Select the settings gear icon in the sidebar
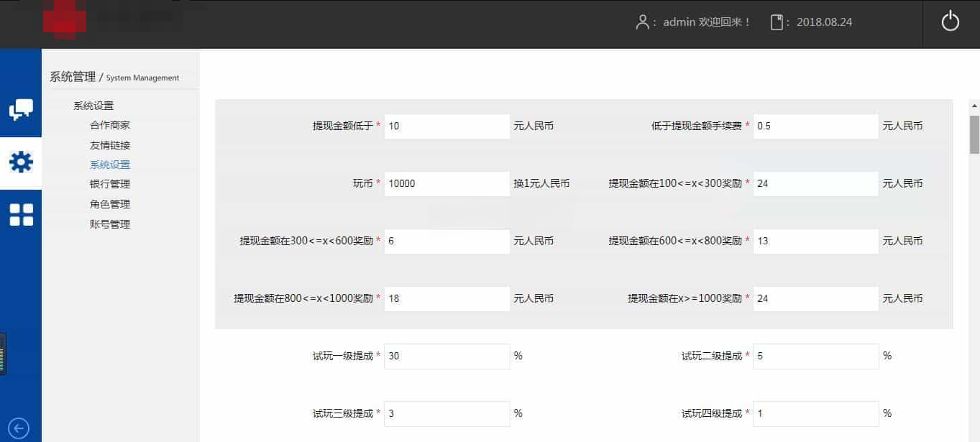This screenshot has width=980, height=442. 21,162
